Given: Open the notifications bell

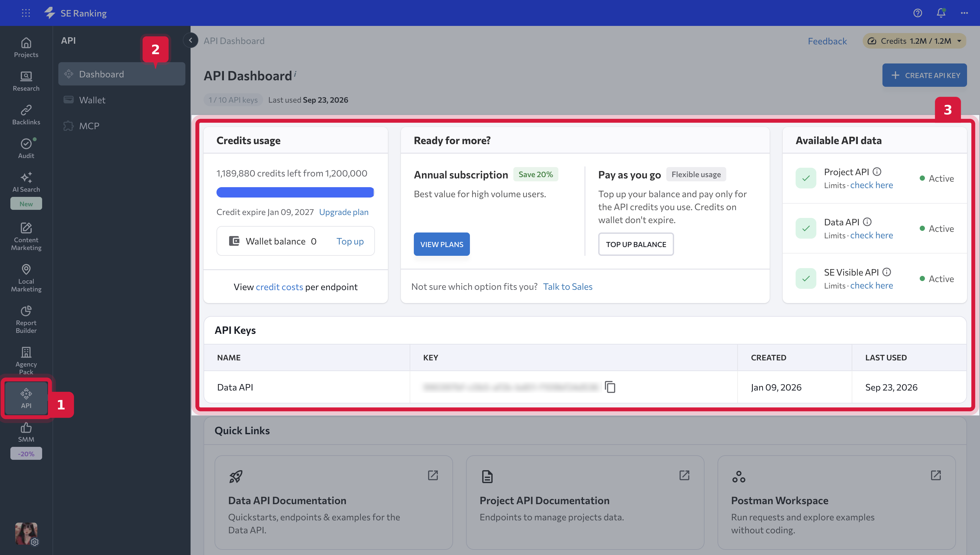Looking at the screenshot, I should pos(941,13).
